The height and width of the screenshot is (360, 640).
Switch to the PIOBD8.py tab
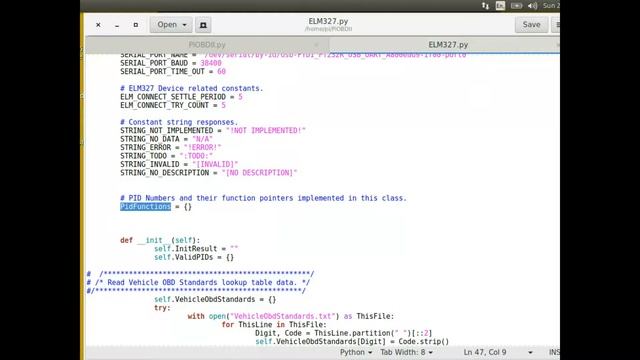pos(207,44)
